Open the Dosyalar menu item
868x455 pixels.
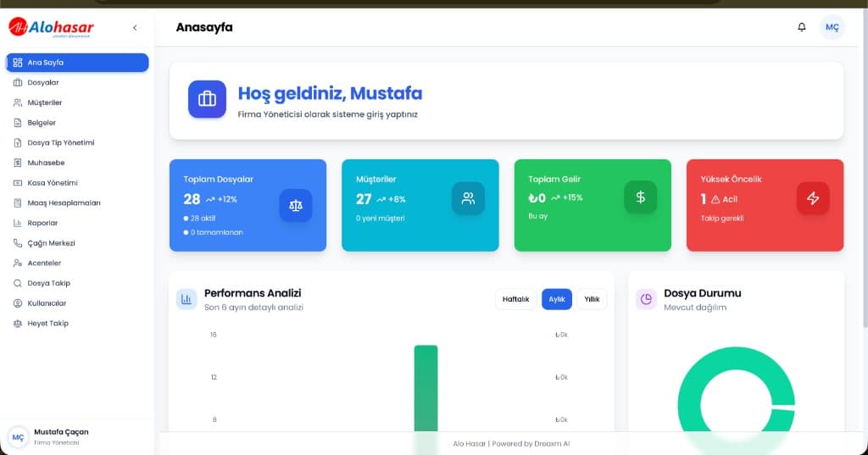(x=77, y=82)
